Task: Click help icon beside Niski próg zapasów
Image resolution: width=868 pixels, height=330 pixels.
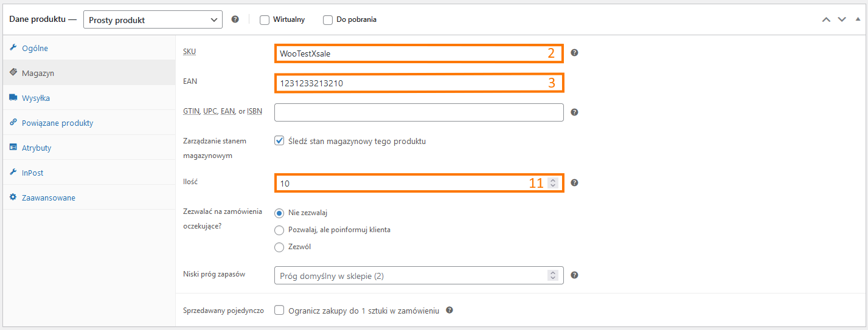Action: tap(574, 275)
